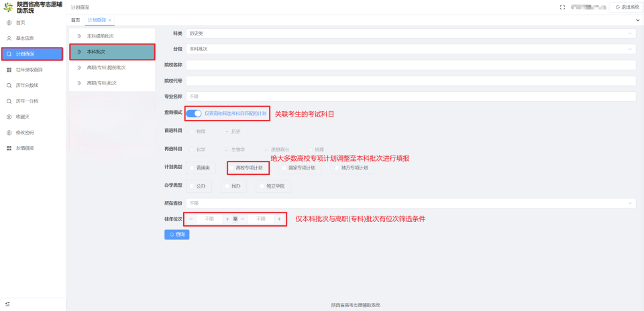Open the 科类 dropdown showing 历史类

coord(411,34)
